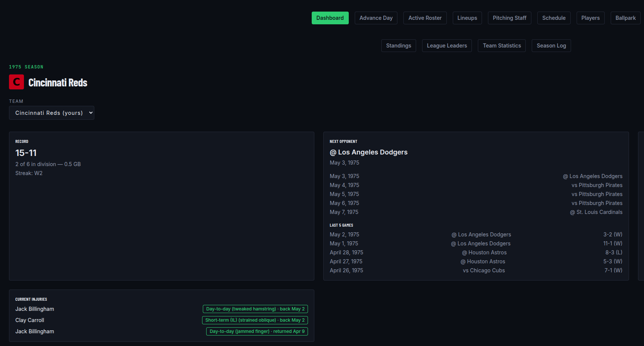The width and height of the screenshot is (644, 346).
Task: View the Standings
Action: pos(399,46)
